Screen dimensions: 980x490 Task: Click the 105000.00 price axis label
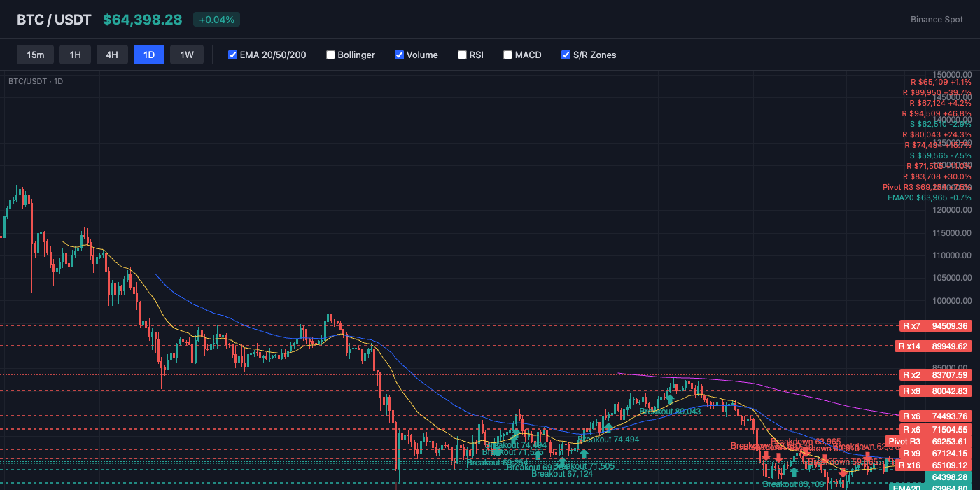(953, 279)
